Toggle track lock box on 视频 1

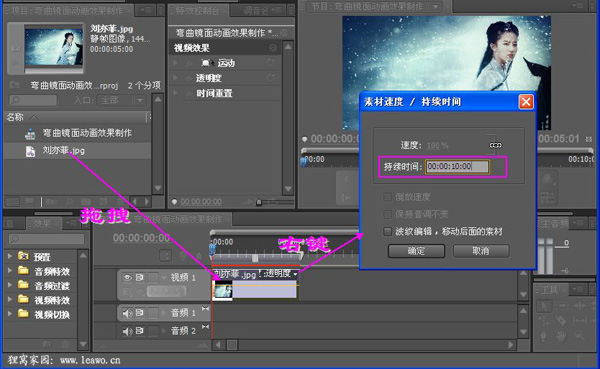[x=153, y=277]
